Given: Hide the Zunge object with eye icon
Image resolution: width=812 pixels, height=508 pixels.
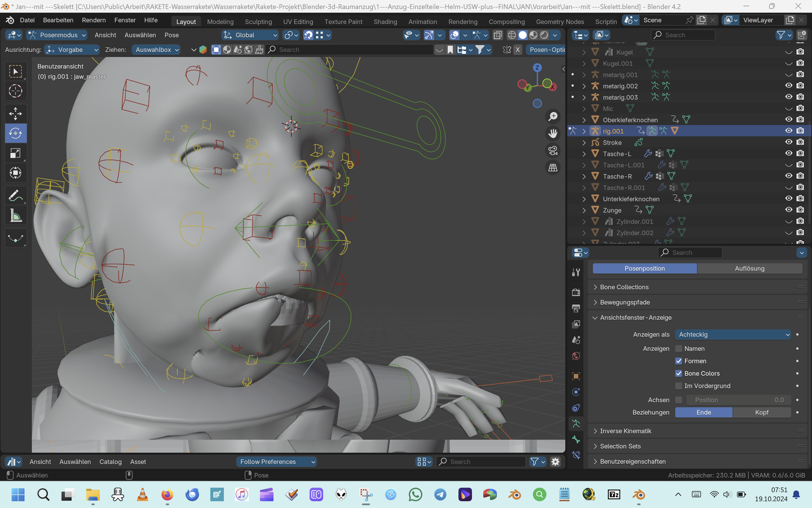Looking at the screenshot, I should [788, 210].
